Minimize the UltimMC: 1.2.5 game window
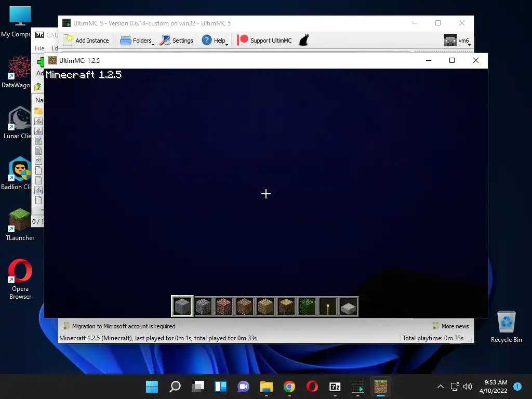Screen dimensions: 532x399 (429, 60)
